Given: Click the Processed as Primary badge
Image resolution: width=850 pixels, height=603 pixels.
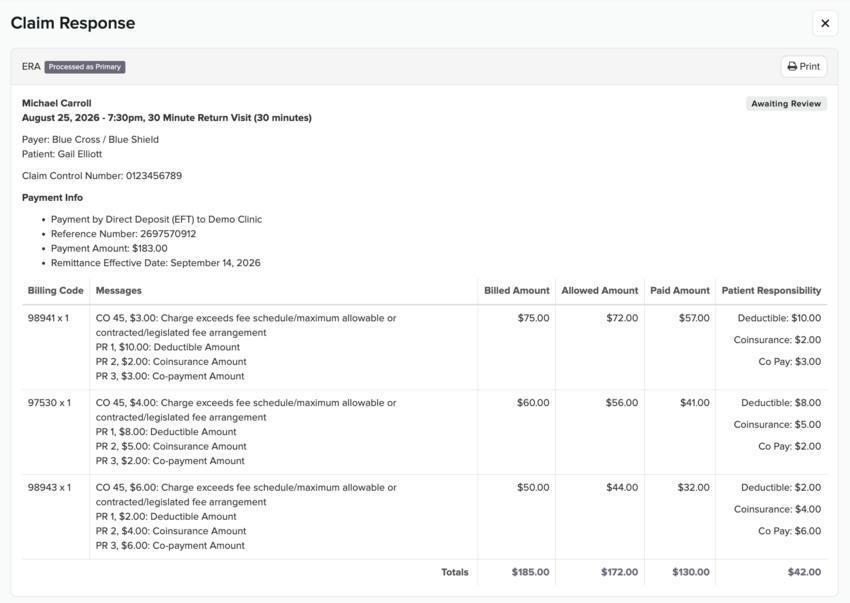Looking at the screenshot, I should click(x=85, y=67).
